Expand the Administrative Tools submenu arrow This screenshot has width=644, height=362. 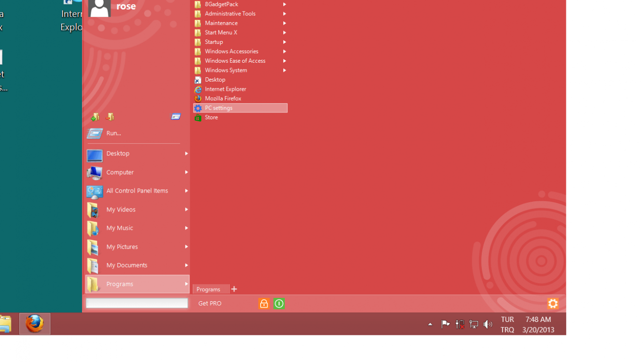[x=285, y=14]
